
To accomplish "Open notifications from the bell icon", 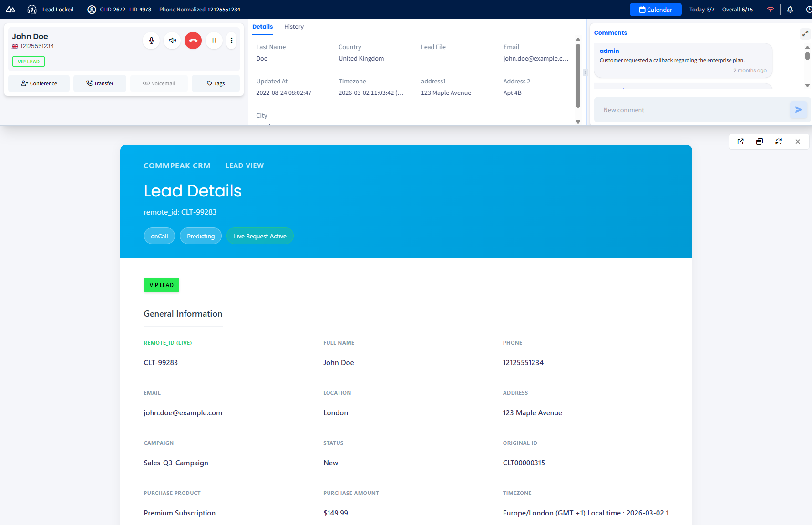I will coord(790,9).
